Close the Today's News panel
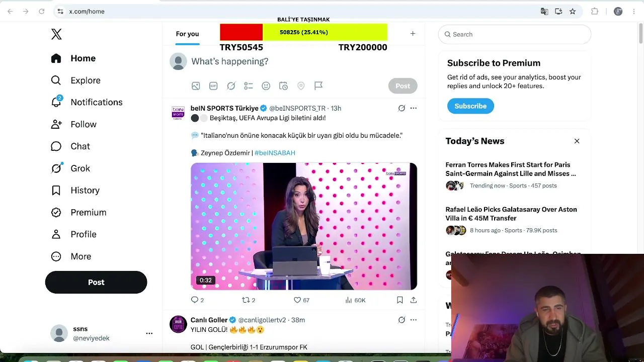This screenshot has width=644, height=362. tap(577, 141)
